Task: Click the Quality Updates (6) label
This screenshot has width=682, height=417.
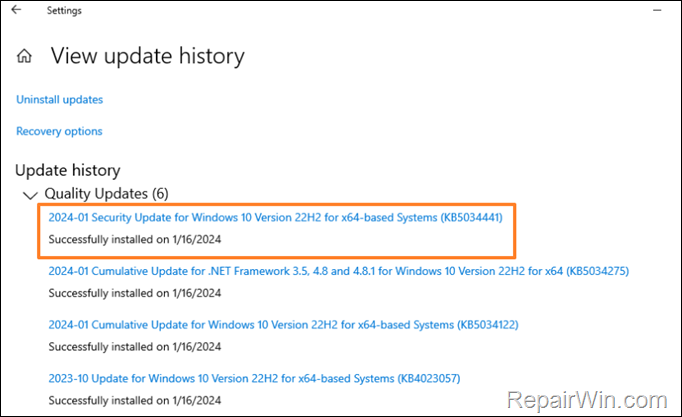Action: [x=97, y=193]
